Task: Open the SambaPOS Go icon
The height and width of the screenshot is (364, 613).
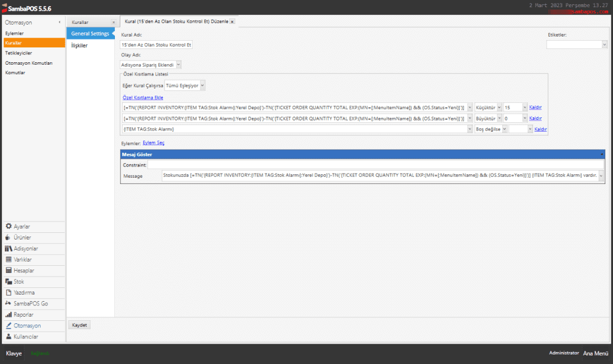Action: (9, 304)
